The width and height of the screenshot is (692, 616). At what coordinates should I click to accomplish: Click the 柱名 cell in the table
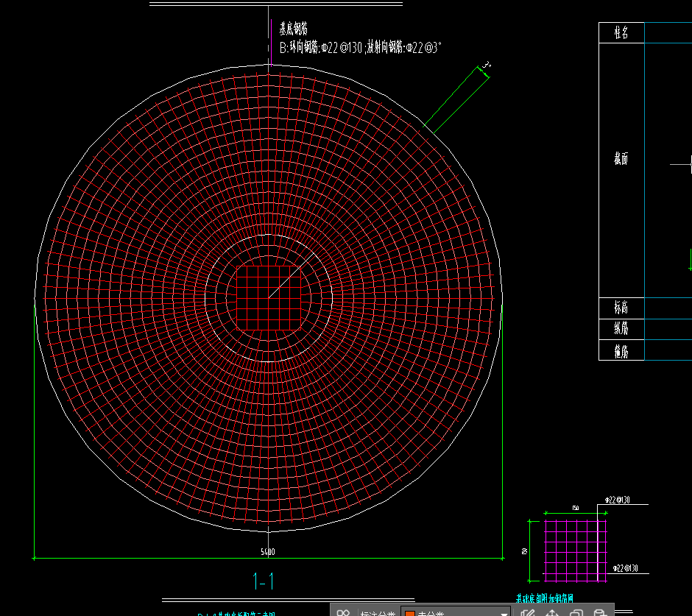click(621, 33)
